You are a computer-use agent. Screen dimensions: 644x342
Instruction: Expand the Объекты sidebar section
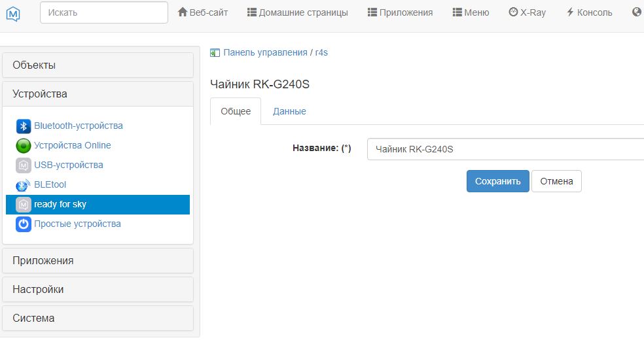click(98, 65)
